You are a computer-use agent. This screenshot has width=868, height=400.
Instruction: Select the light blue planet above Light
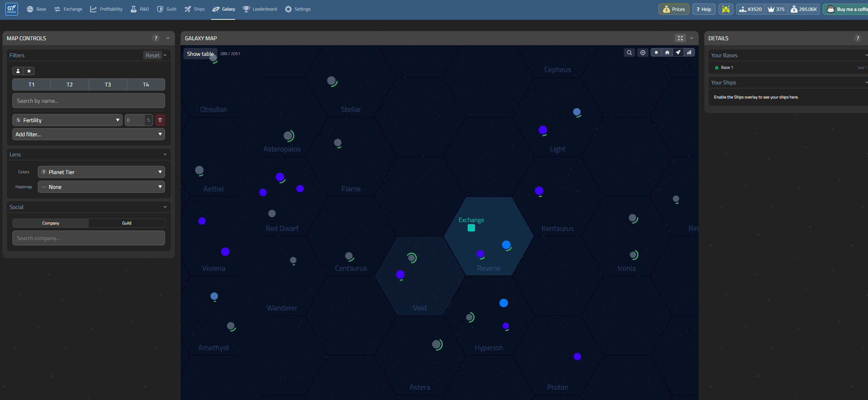click(x=577, y=112)
